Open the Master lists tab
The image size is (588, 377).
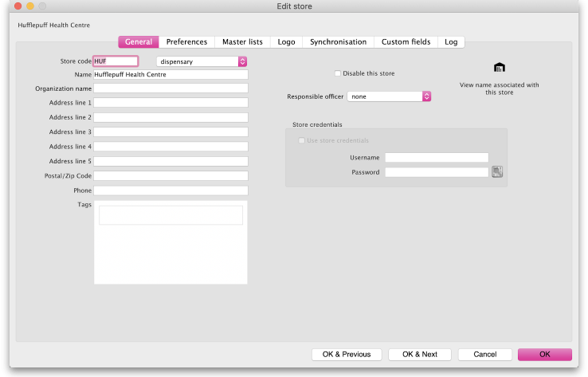242,42
